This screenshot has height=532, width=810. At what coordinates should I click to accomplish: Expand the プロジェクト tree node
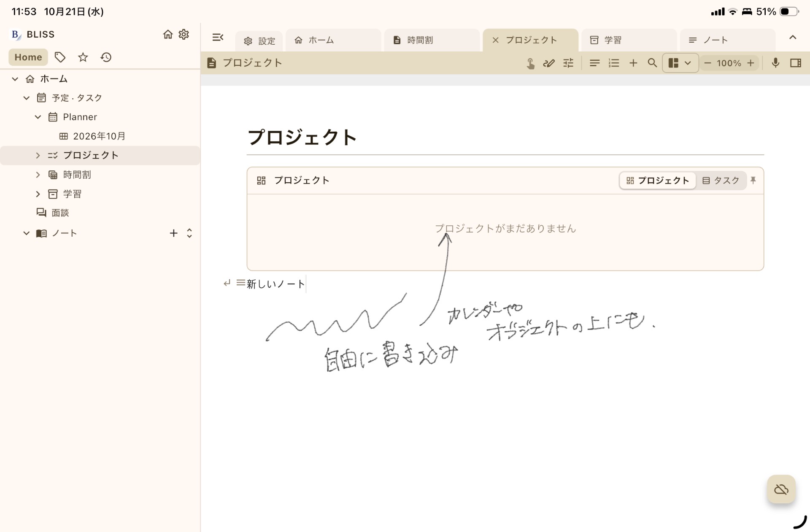tap(38, 155)
